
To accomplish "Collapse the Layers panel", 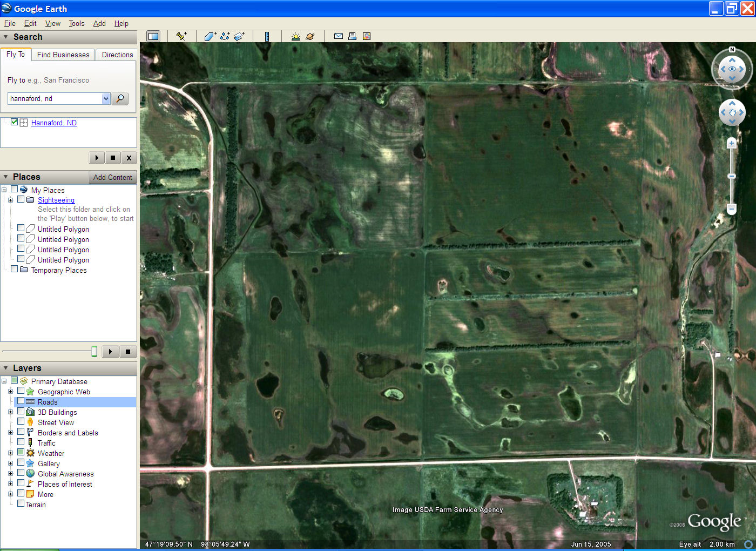I will click(x=6, y=368).
